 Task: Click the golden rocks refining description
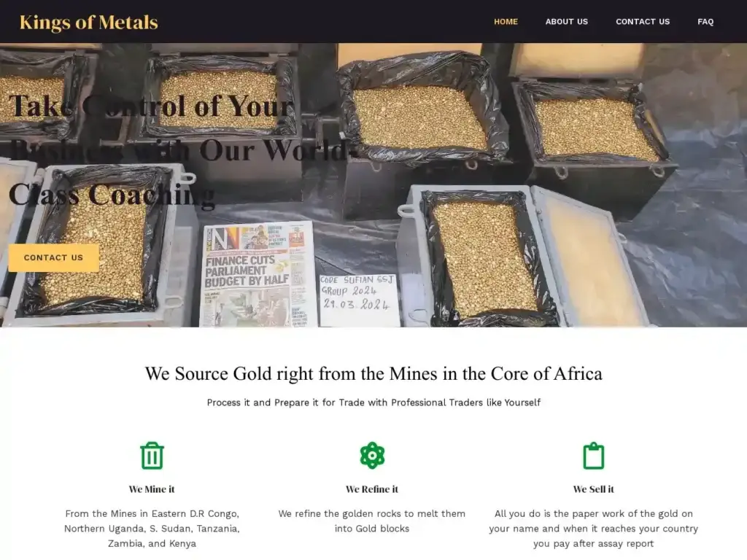click(372, 521)
